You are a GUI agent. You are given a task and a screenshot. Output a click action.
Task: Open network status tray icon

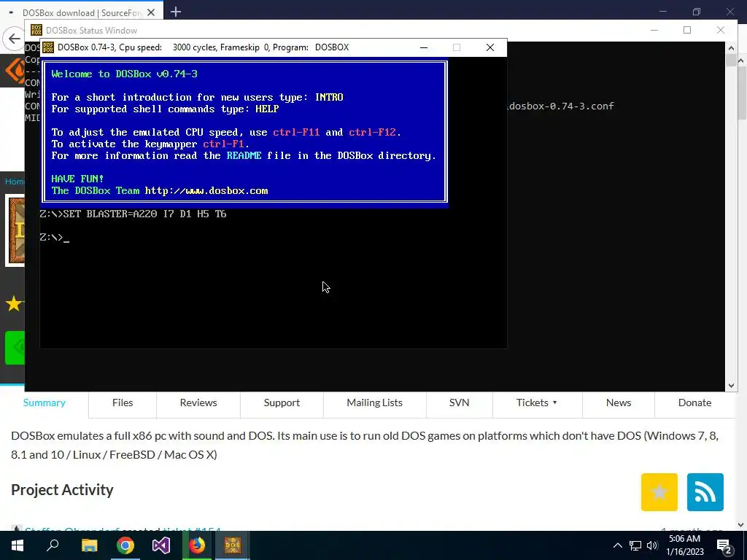coord(635,545)
